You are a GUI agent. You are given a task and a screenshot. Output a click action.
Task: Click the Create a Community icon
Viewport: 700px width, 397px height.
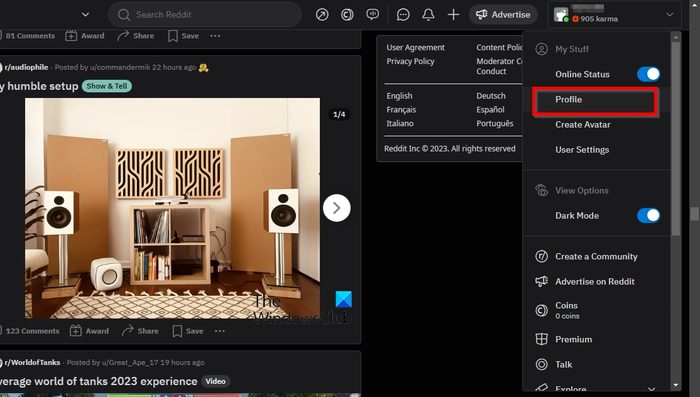tap(542, 256)
